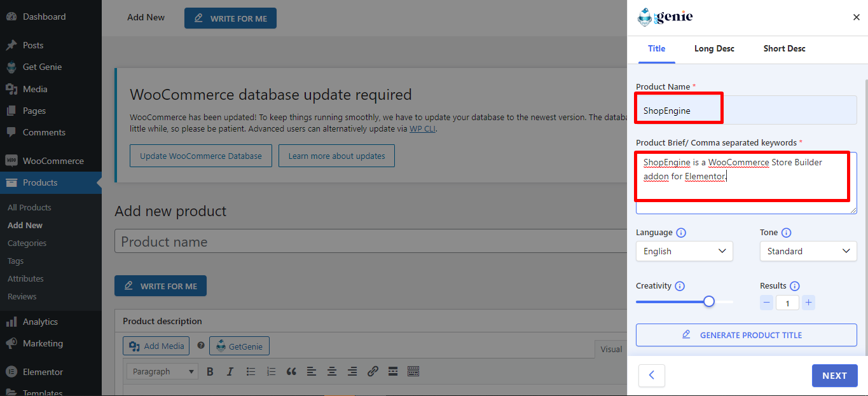
Task: Switch to the Short Desc tab
Action: (784, 49)
